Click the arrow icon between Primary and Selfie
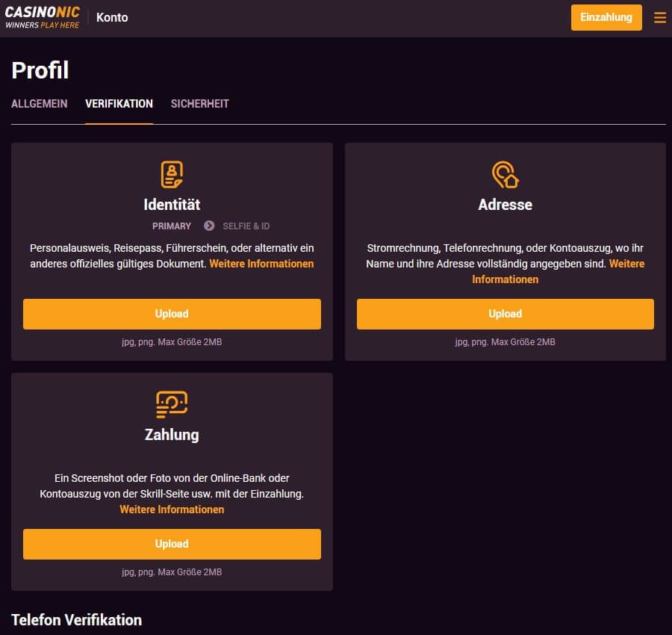Screen dimensions: 672x635 coord(209,226)
